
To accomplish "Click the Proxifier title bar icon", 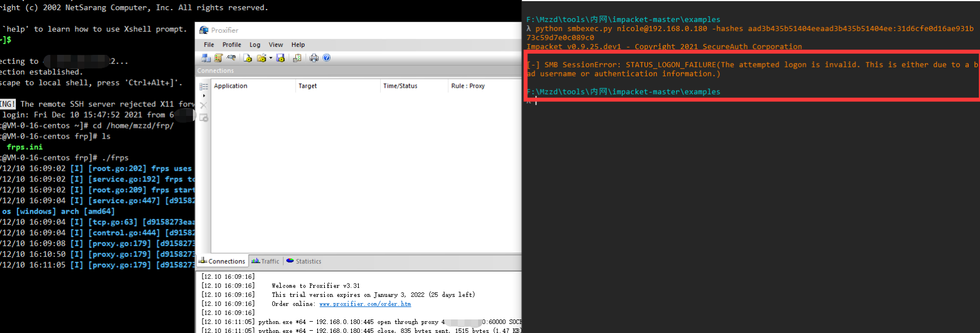I will (x=204, y=30).
